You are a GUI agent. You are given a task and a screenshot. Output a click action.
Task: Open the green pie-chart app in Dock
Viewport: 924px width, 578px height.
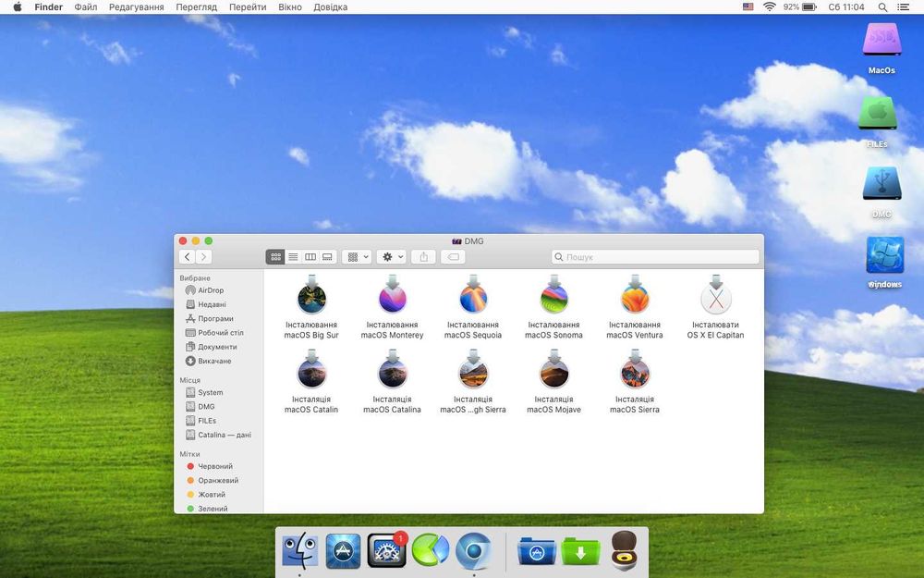click(x=431, y=549)
